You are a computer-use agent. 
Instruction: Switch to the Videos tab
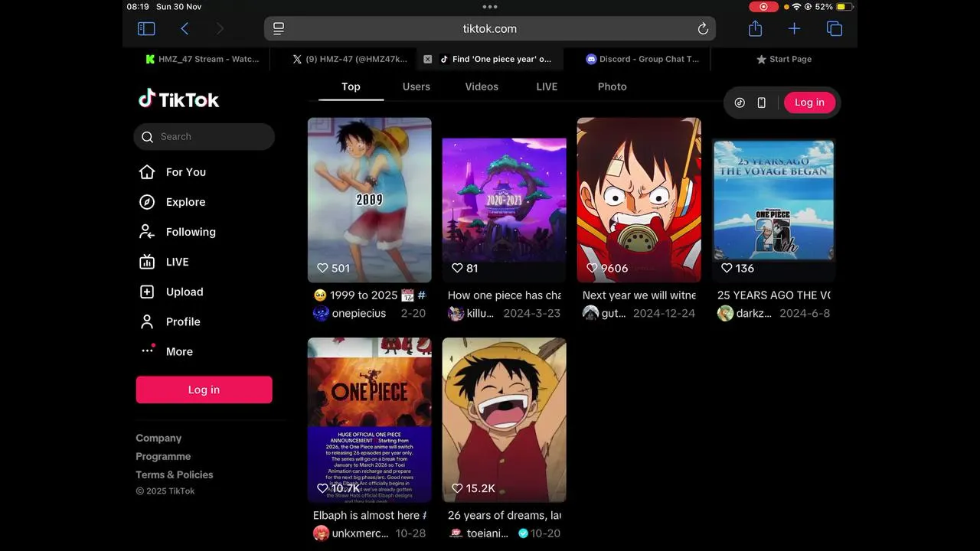(482, 86)
